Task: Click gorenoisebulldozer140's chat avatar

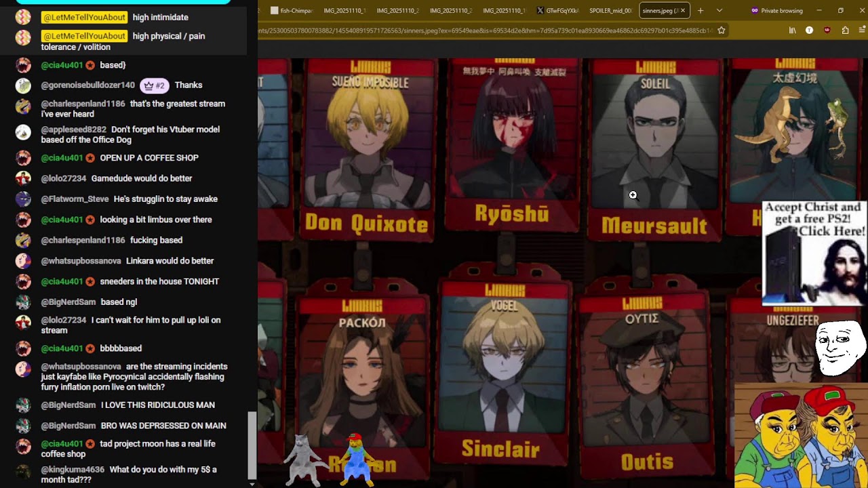Action: [24, 85]
